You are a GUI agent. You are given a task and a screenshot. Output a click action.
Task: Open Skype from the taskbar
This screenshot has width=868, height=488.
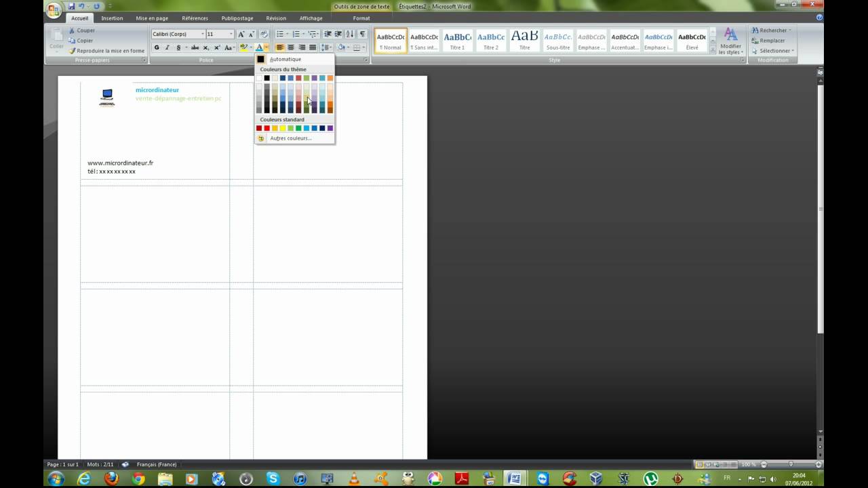pyautogui.click(x=273, y=479)
